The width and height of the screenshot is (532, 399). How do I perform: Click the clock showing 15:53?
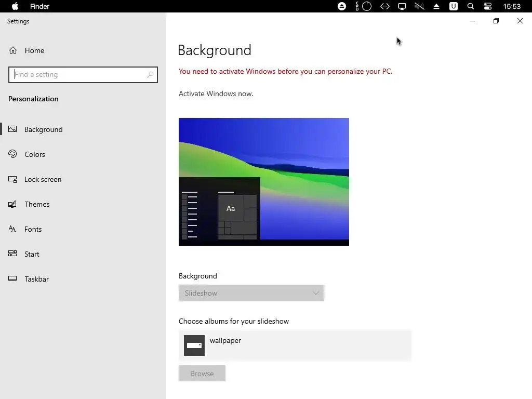(512, 6)
